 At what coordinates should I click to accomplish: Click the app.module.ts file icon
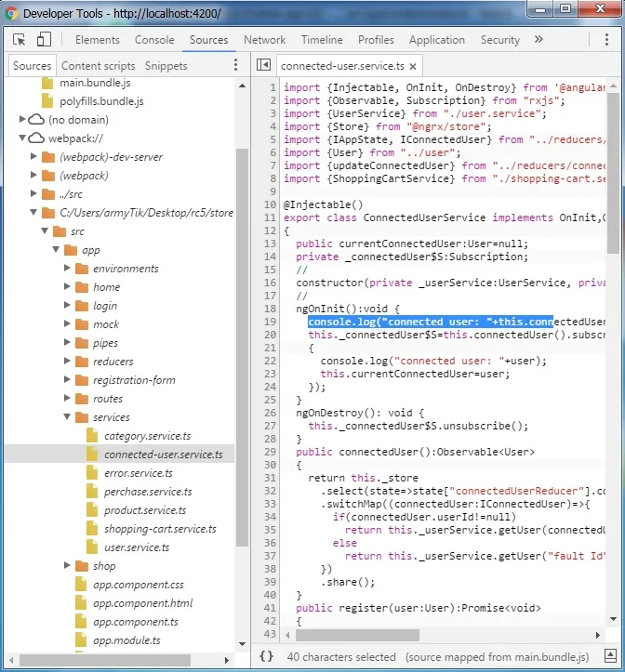[81, 640]
